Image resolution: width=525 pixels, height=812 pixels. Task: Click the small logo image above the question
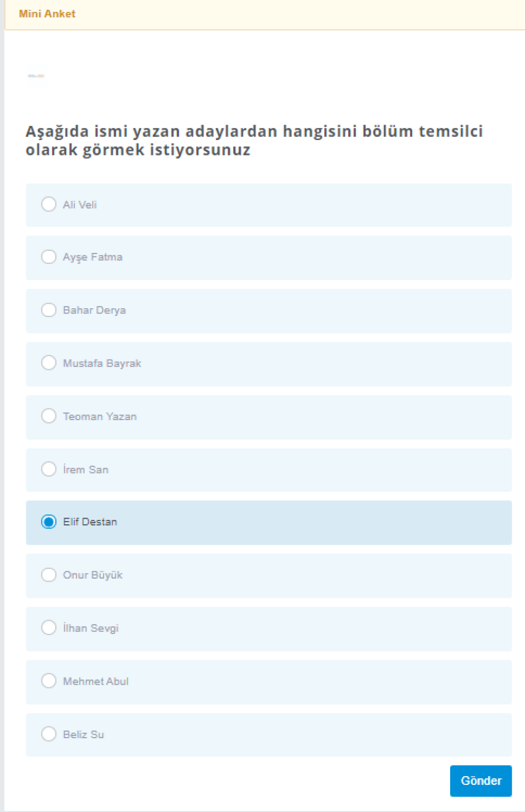tap(36, 76)
